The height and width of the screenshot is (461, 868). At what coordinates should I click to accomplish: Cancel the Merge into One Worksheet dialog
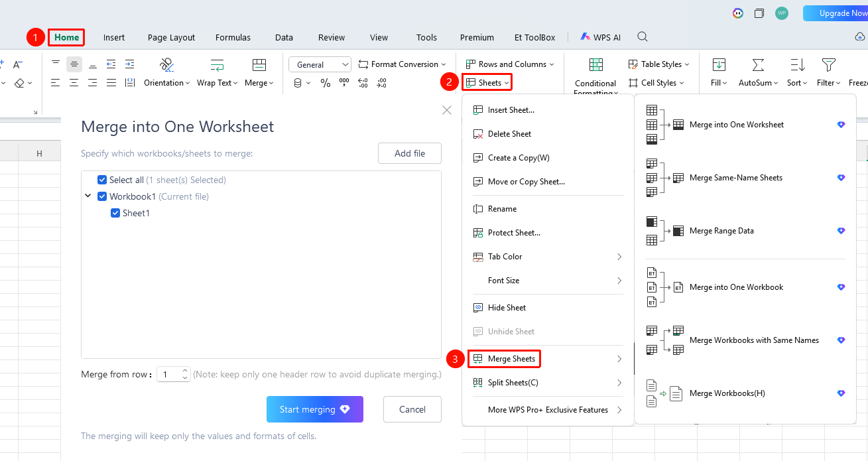point(412,409)
